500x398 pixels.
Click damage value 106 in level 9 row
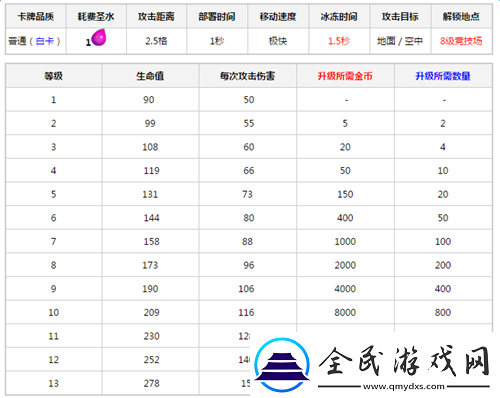coord(246,289)
